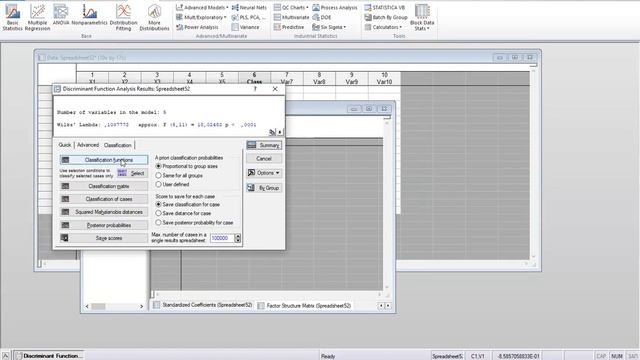The image size is (640, 360).
Task: Expand Six Sigma ribbon menu
Action: [329, 27]
